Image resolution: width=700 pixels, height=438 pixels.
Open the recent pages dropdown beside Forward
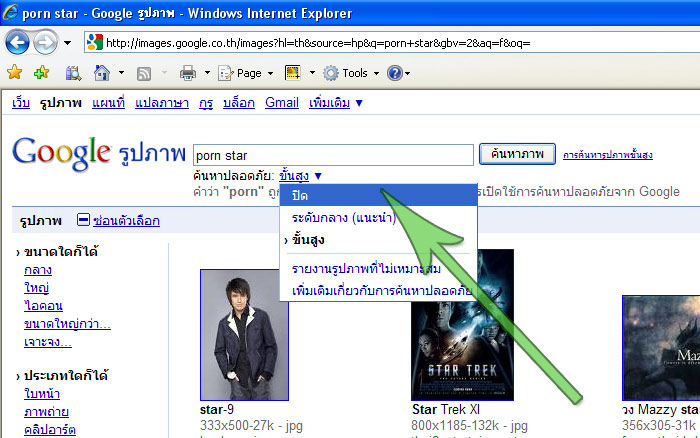67,43
